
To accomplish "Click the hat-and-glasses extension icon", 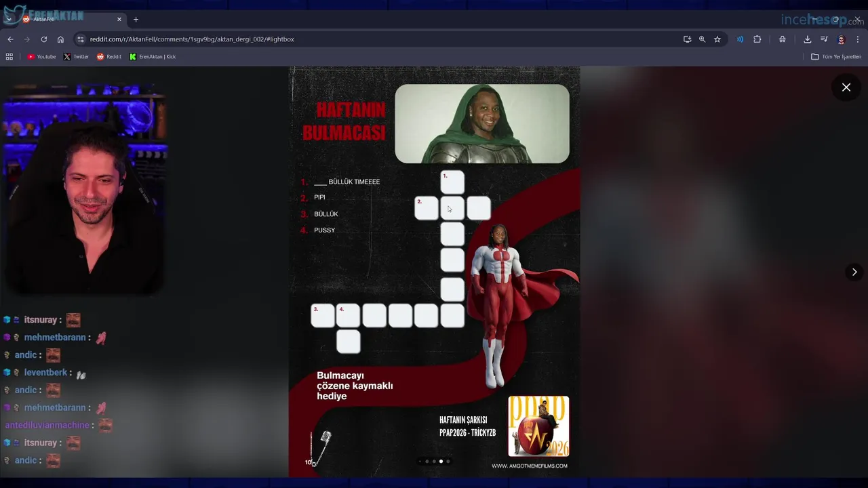I will point(782,39).
